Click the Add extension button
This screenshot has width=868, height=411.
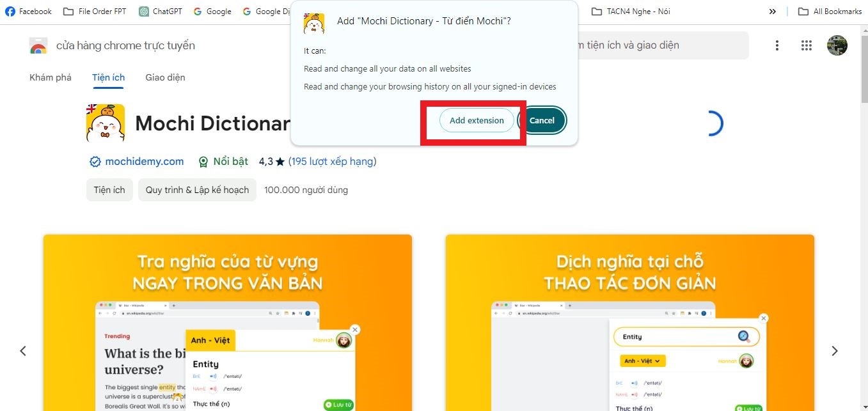pos(477,120)
